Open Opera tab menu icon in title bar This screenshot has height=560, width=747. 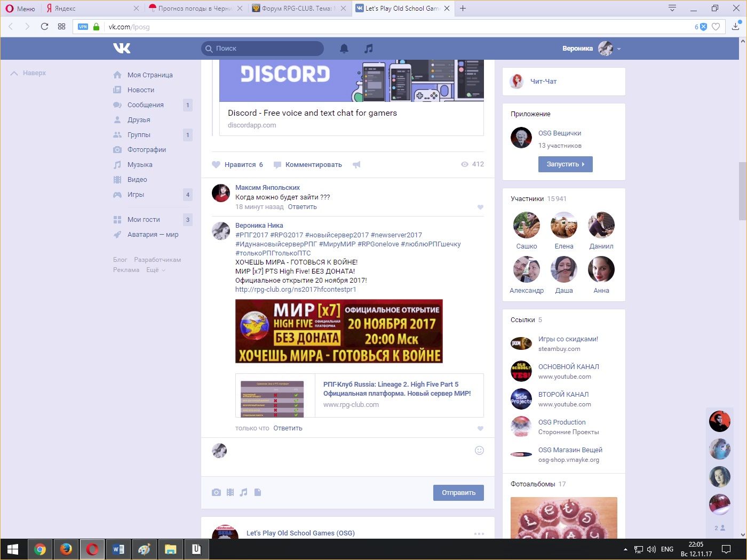(x=672, y=8)
